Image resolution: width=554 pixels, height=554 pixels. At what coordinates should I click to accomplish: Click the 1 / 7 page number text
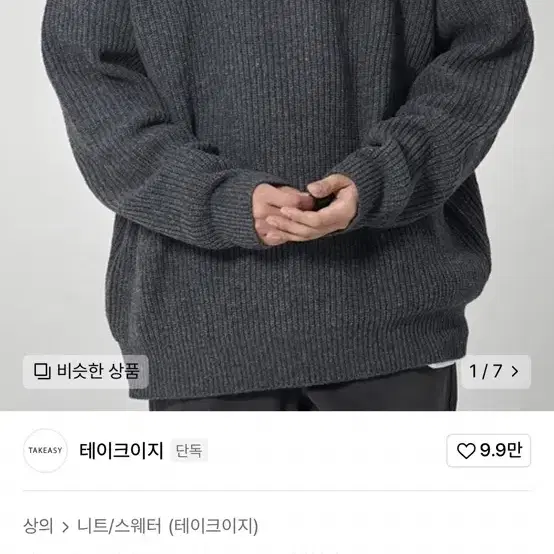[x=485, y=371]
